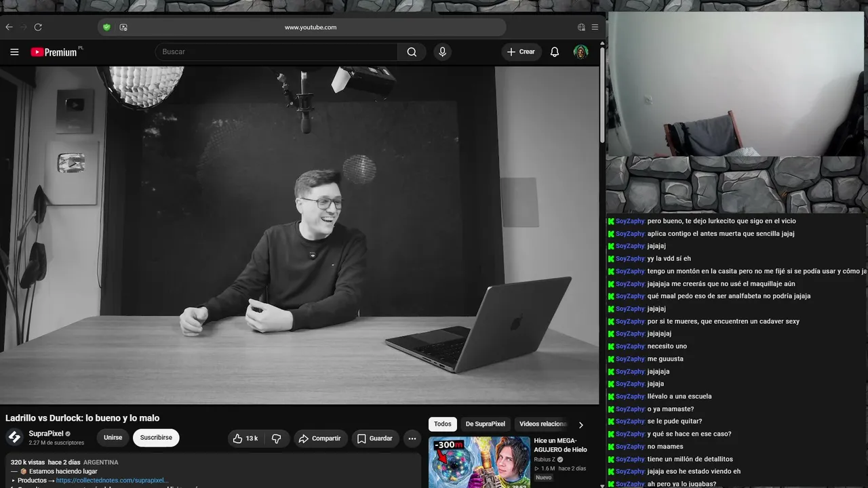Click the chat message about "cadaver sexy"
This screenshot has height=488, width=868.
723,321
